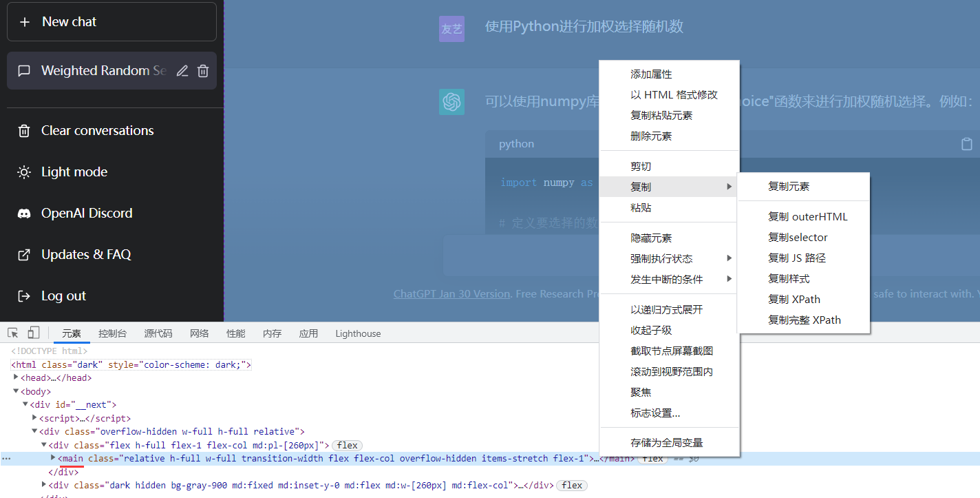
Task: Click the three dots beside main element row
Action: 6,459
